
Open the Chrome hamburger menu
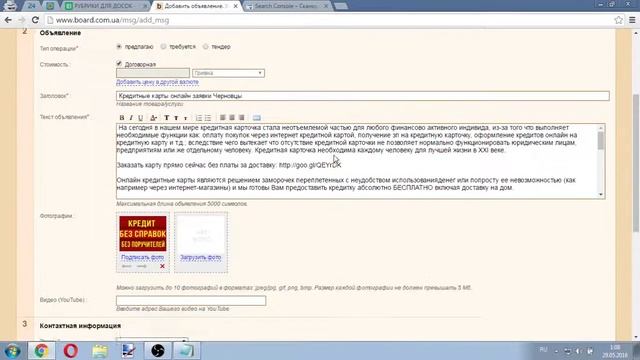[x=632, y=20]
